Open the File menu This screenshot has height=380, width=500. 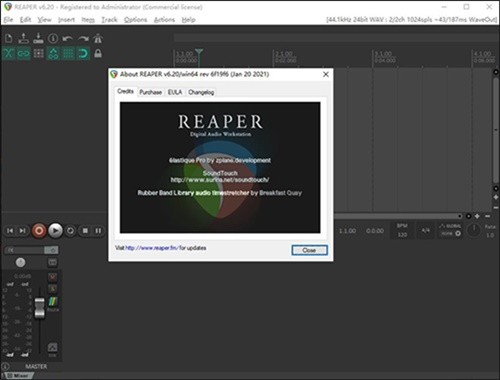[8, 20]
